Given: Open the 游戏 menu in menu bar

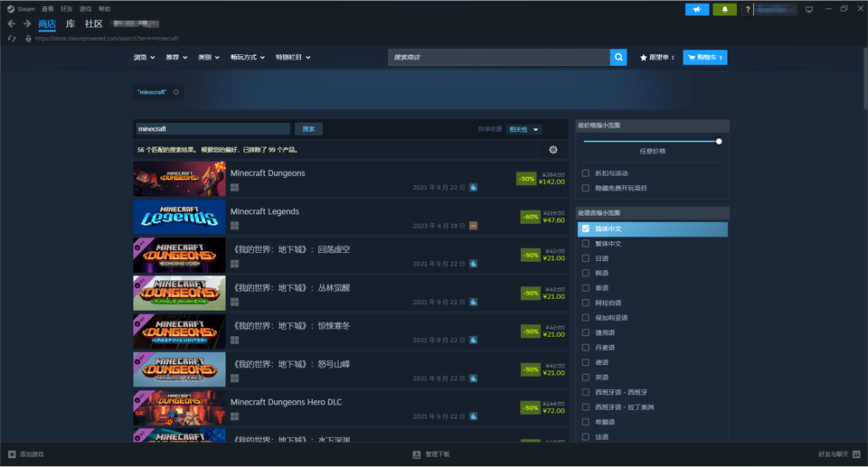Looking at the screenshot, I should tap(85, 9).
